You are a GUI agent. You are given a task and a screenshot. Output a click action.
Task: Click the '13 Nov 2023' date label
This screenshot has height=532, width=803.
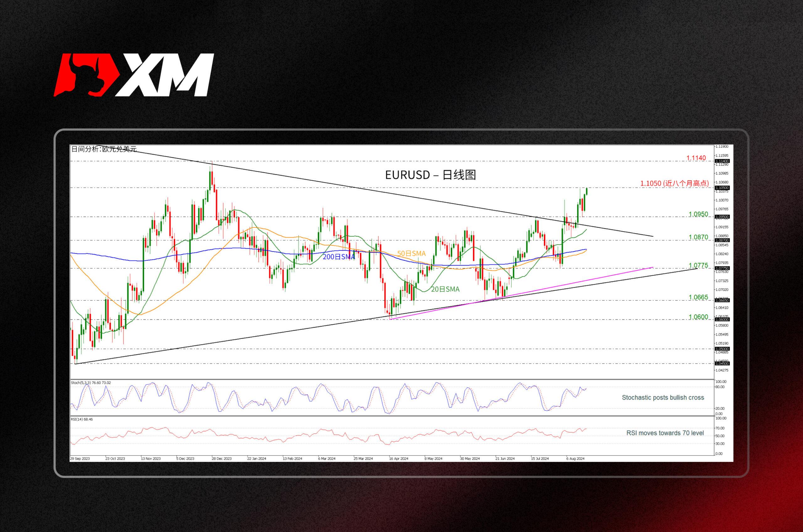pyautogui.click(x=151, y=459)
